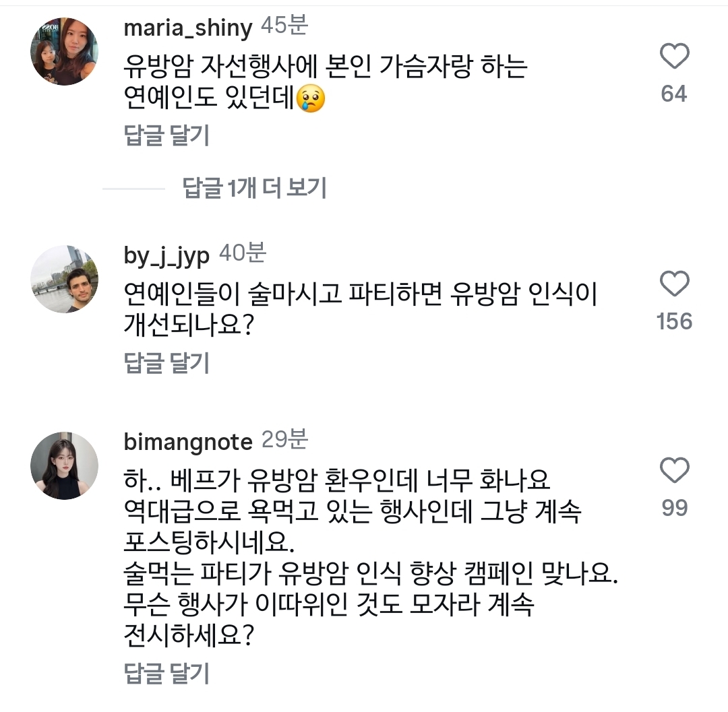Select the bimangnote username
The width and height of the screenshot is (728, 712).
[188, 442]
